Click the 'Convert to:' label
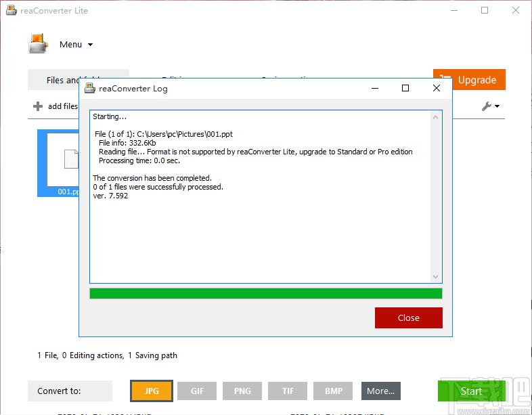 pos(59,391)
